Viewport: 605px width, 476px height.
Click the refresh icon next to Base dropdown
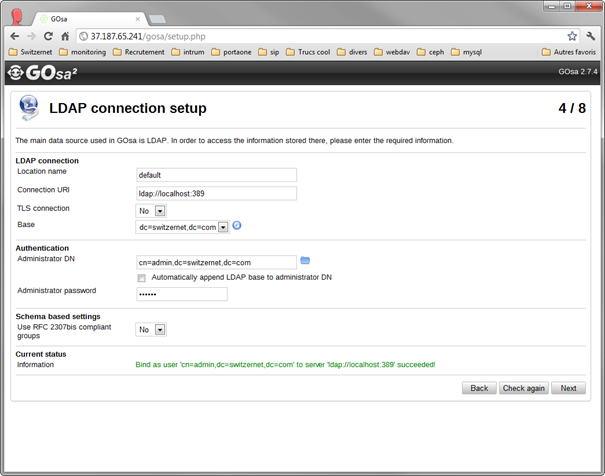click(237, 226)
